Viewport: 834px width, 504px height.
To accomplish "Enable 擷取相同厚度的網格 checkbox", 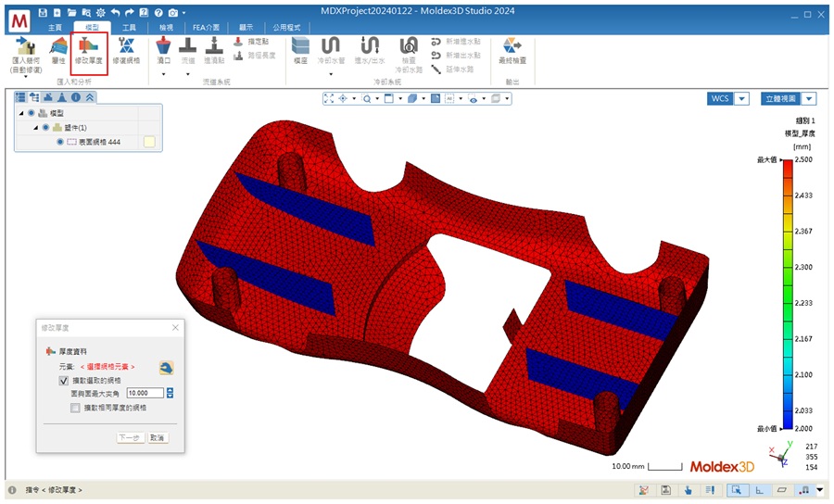I will 75,407.
